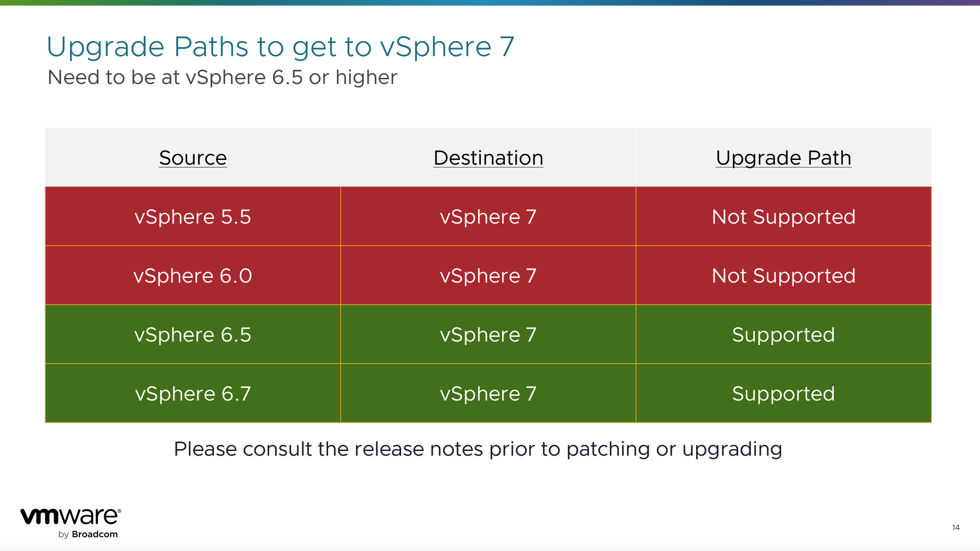Select the Source column header
Screen dimensions: 980x551
tap(193, 158)
